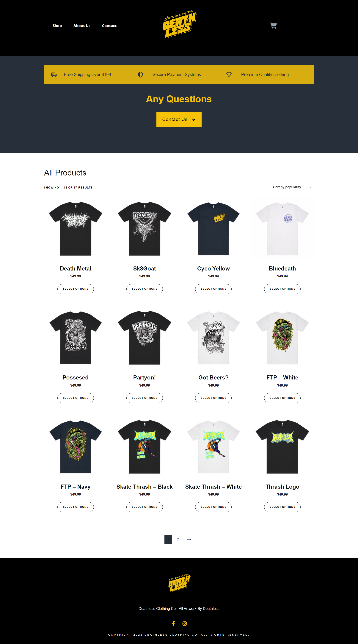Open the Got Beers? product title
358x644 pixels.
coord(213,377)
